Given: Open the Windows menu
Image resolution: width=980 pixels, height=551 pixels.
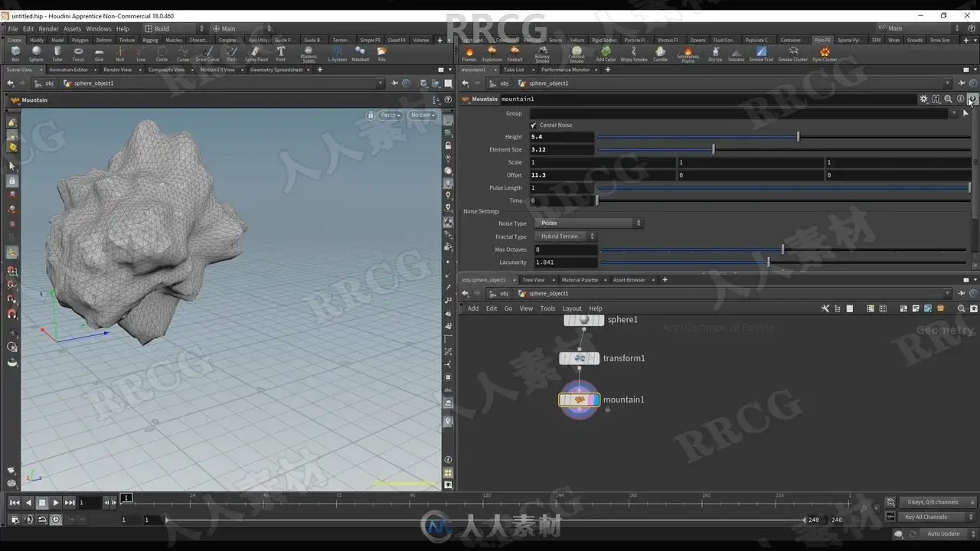Looking at the screenshot, I should [x=99, y=29].
